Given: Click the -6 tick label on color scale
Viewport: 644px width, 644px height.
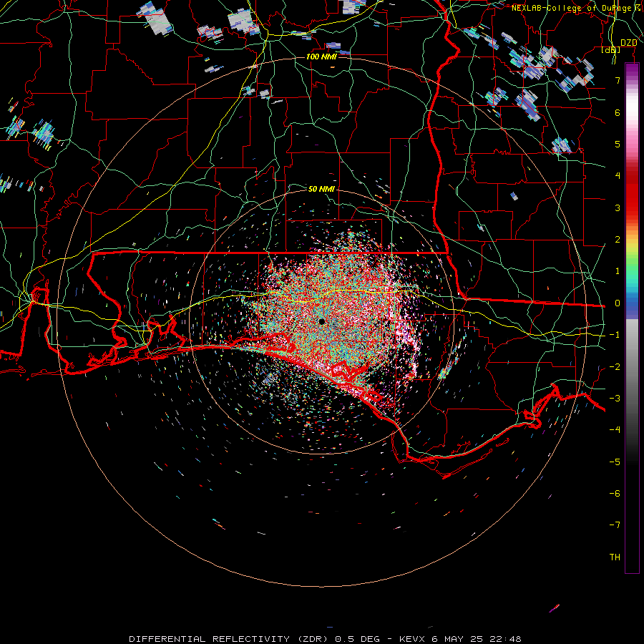Looking at the screenshot, I should point(615,494).
